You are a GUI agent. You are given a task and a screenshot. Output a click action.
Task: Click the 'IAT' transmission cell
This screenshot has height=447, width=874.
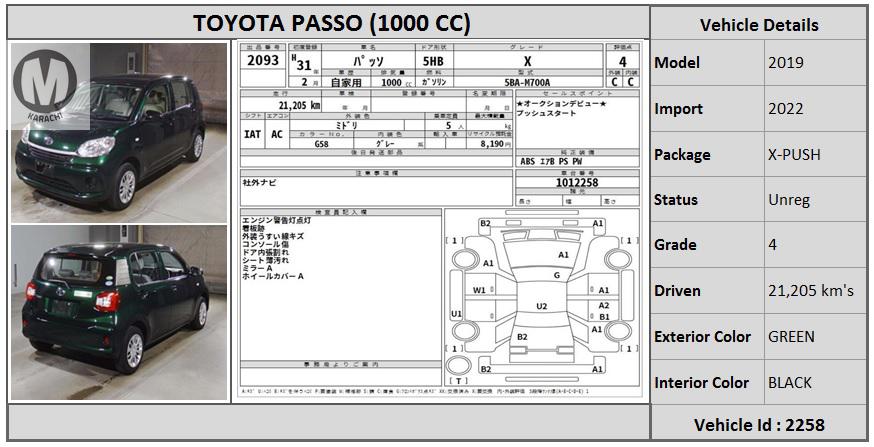tap(253, 134)
